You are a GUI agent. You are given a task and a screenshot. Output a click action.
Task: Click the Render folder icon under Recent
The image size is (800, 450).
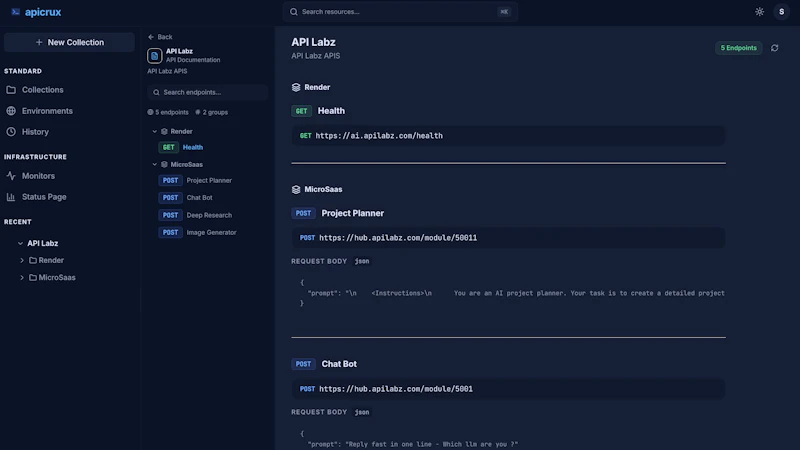point(33,260)
